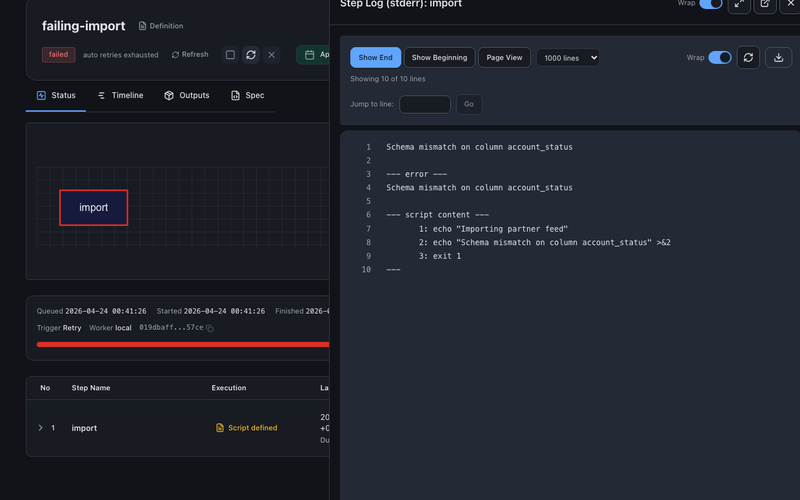
Task: Click the Step Name column header
Action: (x=91, y=388)
